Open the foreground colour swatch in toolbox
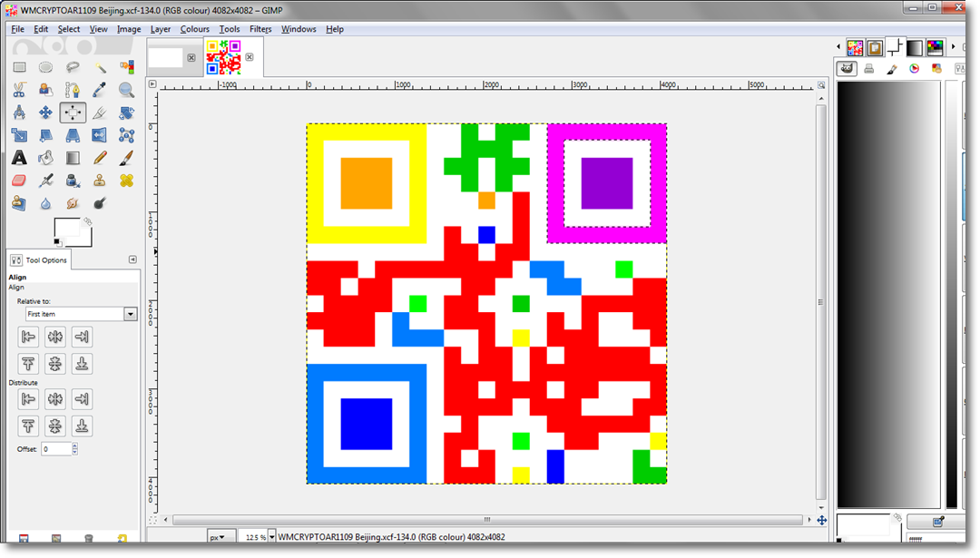This screenshot has height=558, width=980. (x=67, y=228)
